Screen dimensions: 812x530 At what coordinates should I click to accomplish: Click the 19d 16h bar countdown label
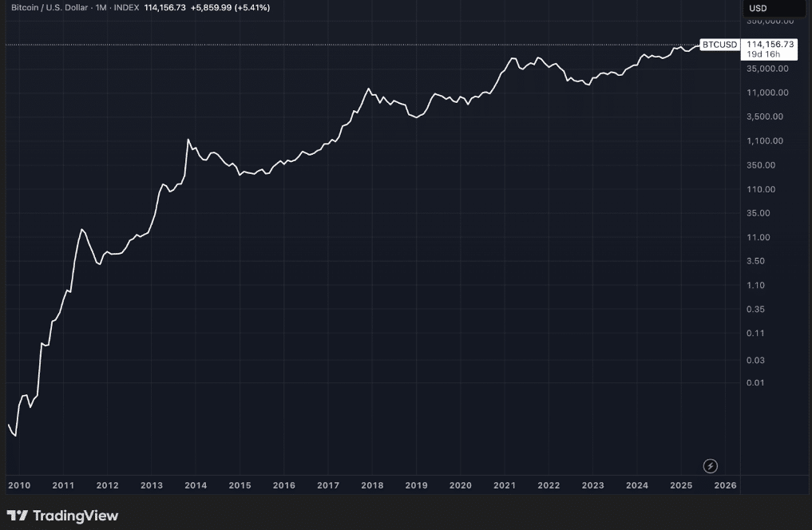[x=763, y=54]
